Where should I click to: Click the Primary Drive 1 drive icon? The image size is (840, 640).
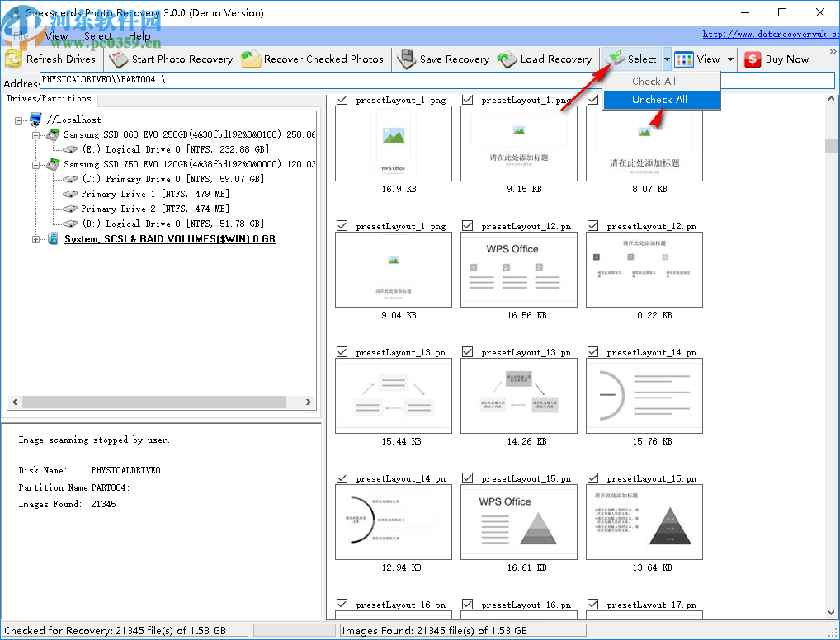click(x=70, y=194)
